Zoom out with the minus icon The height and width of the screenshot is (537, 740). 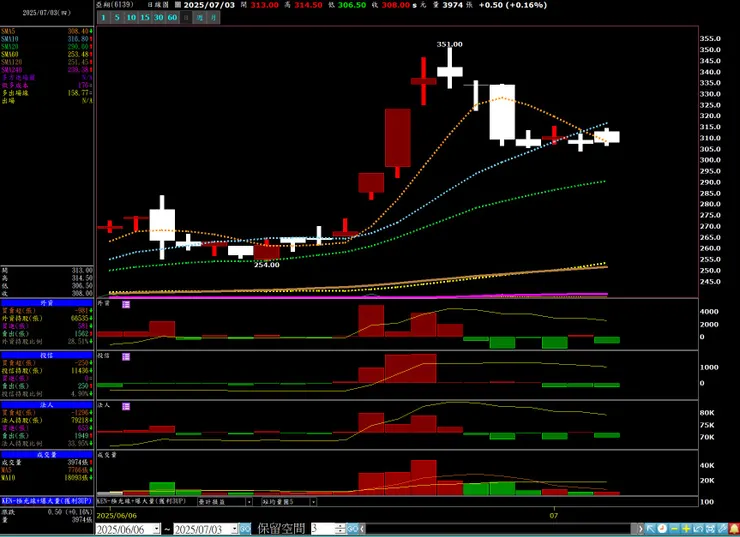674,529
